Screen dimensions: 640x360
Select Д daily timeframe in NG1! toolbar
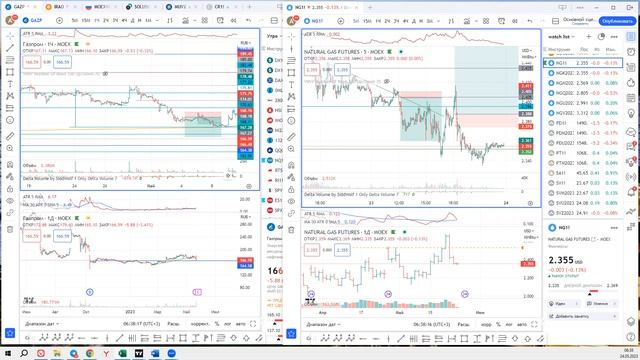(x=414, y=21)
